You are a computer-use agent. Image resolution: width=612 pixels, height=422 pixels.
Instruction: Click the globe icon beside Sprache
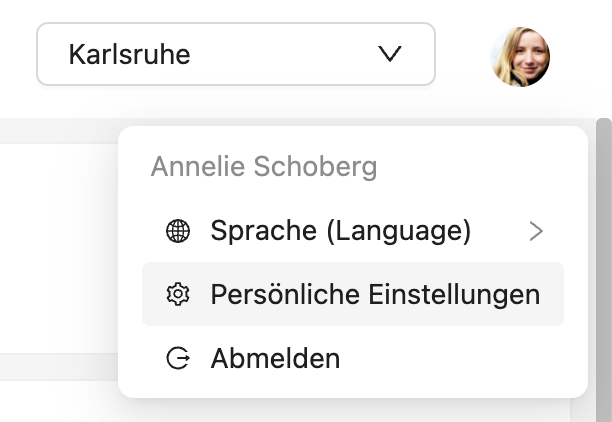coord(177,232)
